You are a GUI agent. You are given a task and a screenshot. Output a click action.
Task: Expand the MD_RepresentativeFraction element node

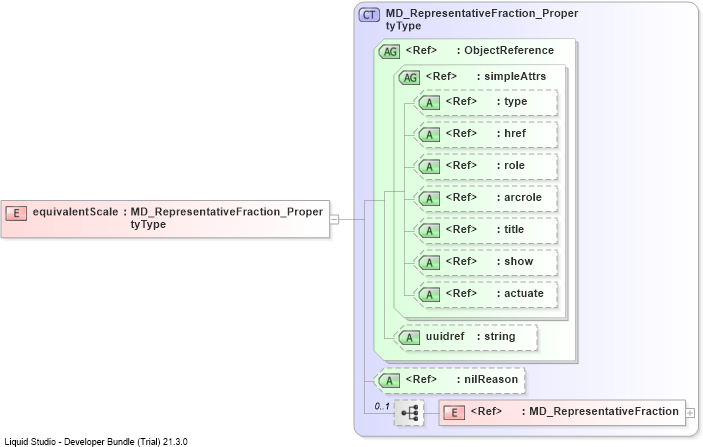pyautogui.click(x=690, y=413)
